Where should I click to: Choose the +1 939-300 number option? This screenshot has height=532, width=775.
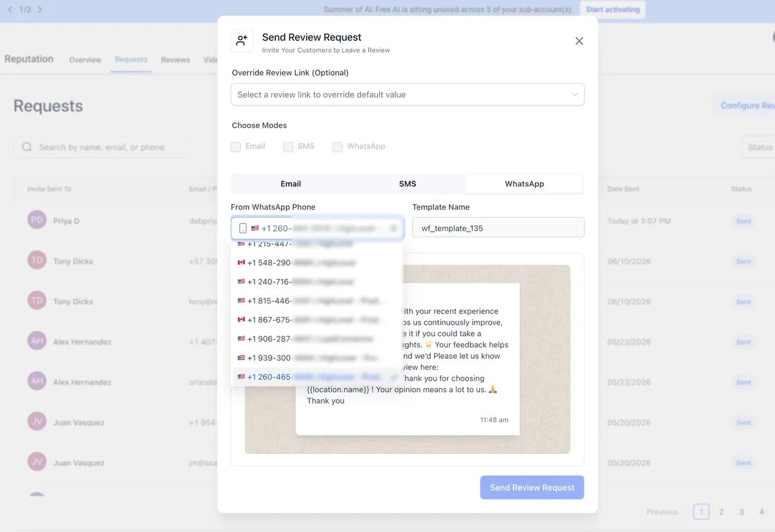tap(317, 357)
